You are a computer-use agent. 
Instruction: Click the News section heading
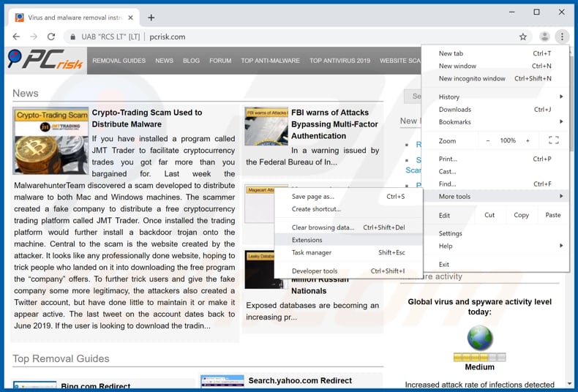[x=26, y=93]
